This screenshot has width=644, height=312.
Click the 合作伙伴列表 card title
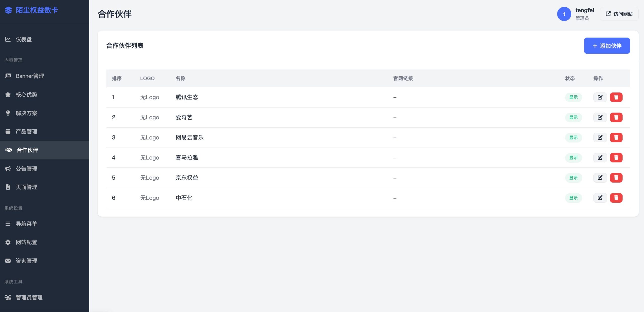pyautogui.click(x=125, y=46)
